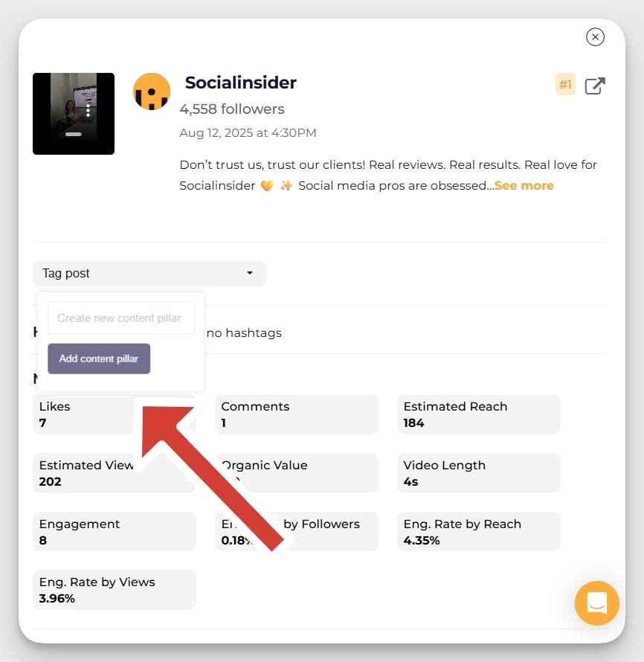The height and width of the screenshot is (662, 644).
Task: Click the Add content pillar button
Action: (x=99, y=359)
